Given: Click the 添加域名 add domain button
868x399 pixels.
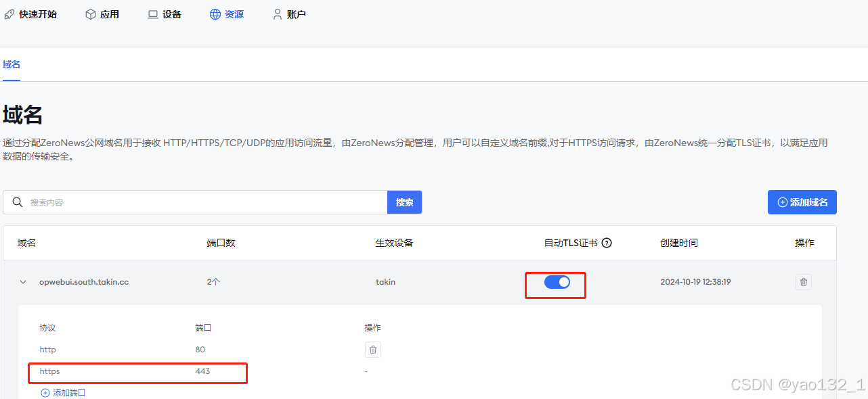Looking at the screenshot, I should [x=802, y=202].
